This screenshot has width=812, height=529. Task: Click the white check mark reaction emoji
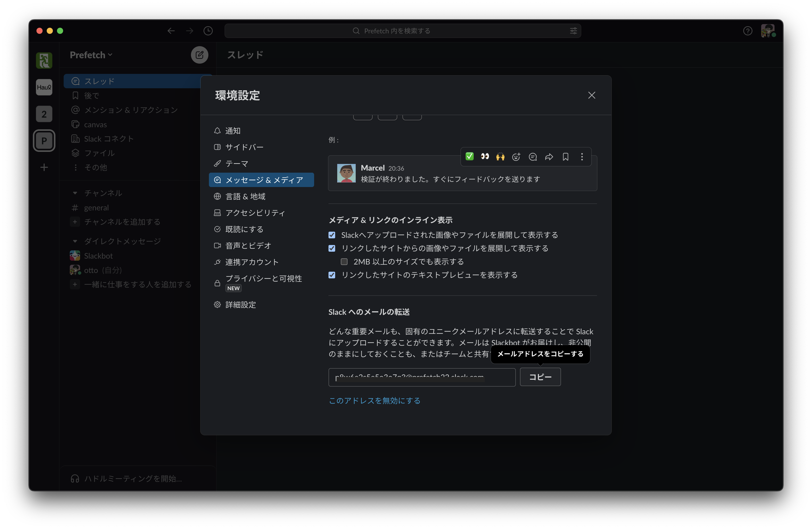pyautogui.click(x=469, y=156)
